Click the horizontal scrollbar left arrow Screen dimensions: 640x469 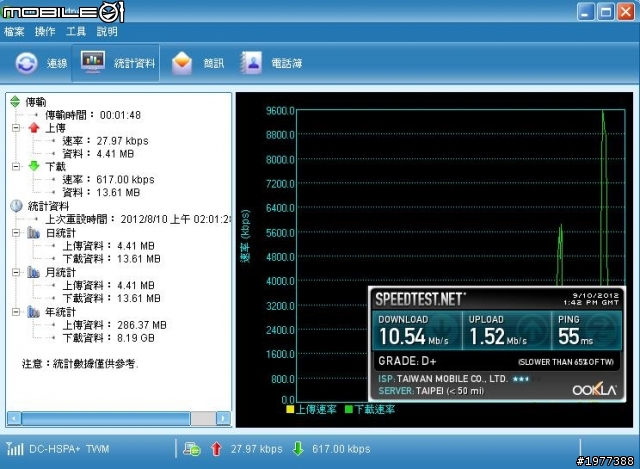tap(14, 418)
